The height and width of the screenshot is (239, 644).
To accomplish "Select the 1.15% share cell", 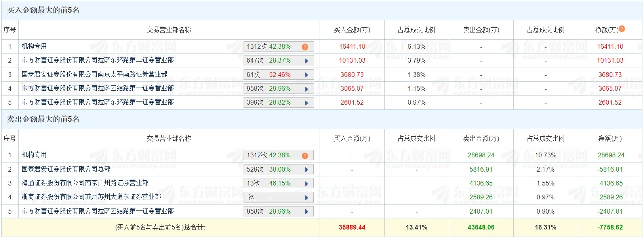I will tap(417, 88).
